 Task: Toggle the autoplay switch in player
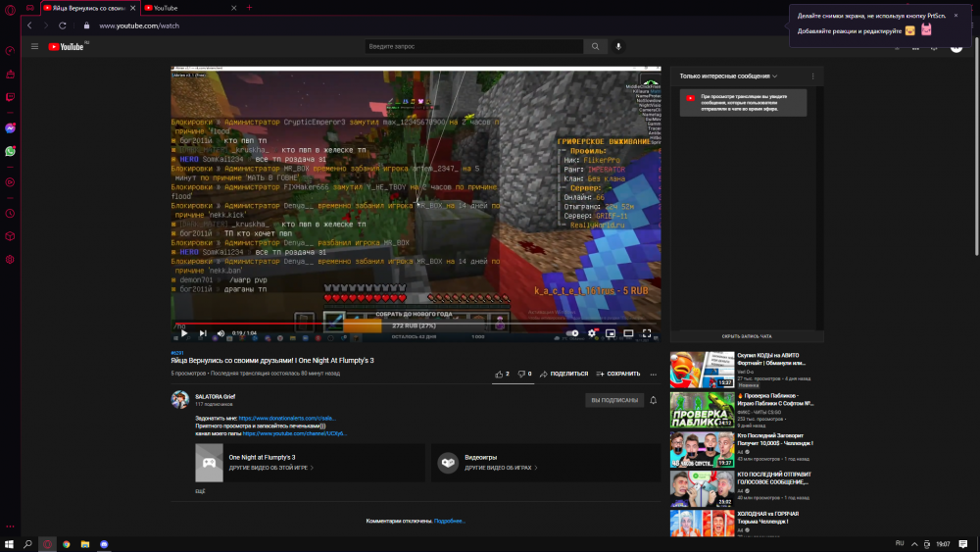[x=572, y=333]
